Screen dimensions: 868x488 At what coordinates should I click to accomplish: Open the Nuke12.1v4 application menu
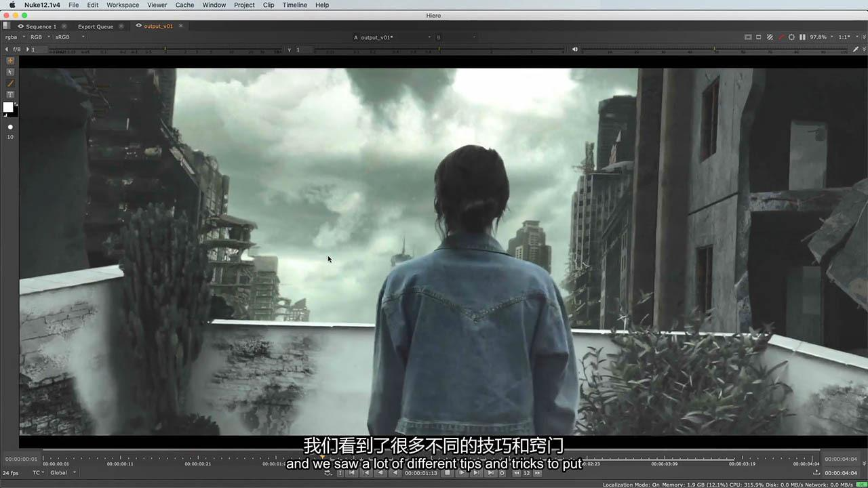pos(42,5)
